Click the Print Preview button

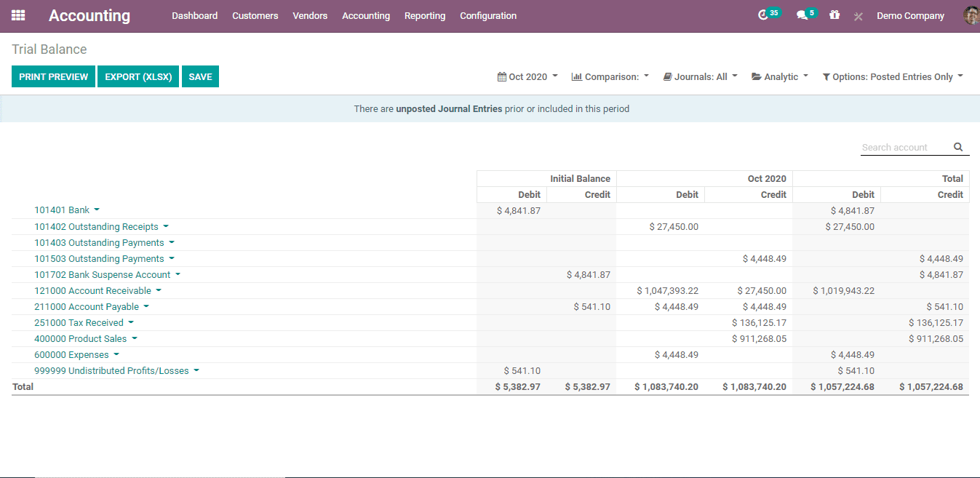[53, 77]
